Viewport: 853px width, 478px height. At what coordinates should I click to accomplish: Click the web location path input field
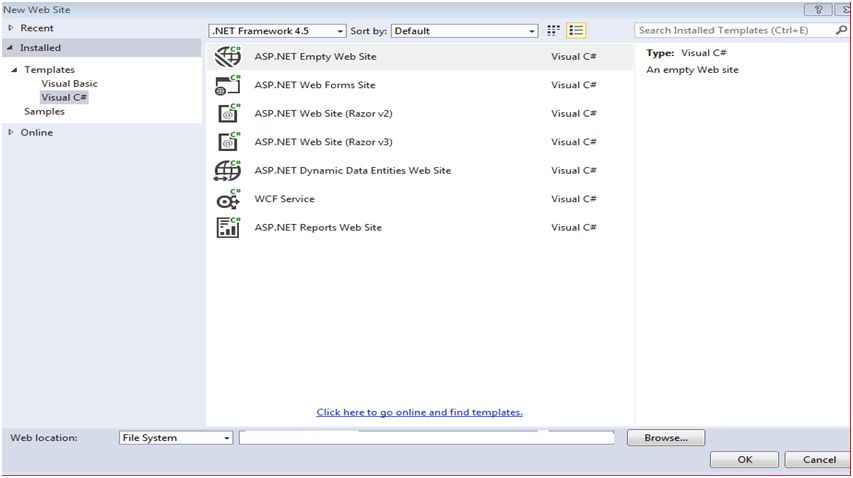[x=426, y=438]
